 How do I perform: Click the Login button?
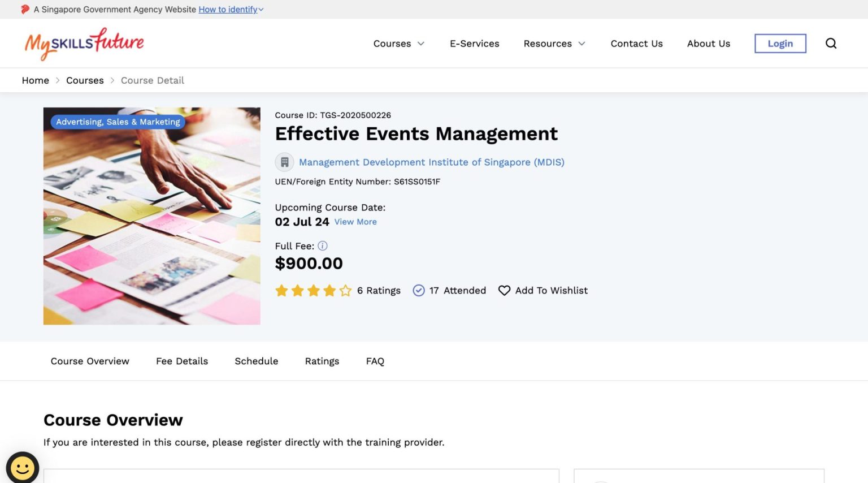(780, 43)
